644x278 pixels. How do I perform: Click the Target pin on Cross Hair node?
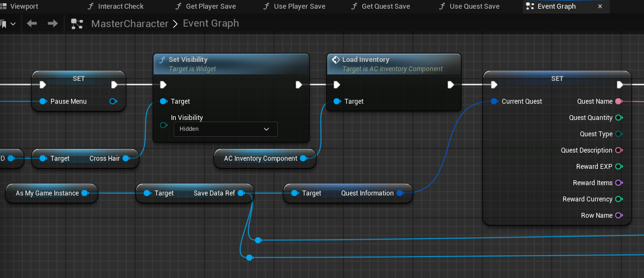click(43, 159)
